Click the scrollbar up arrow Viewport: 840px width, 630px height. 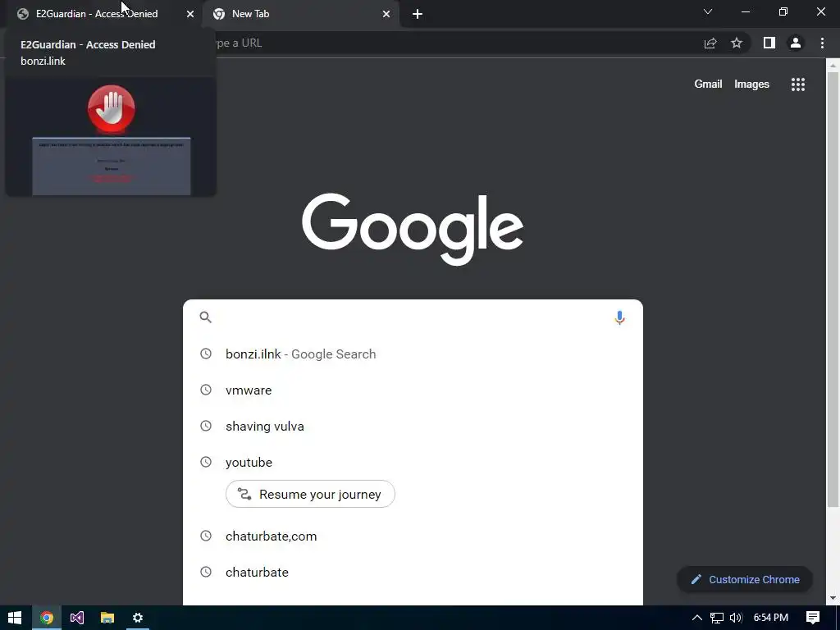click(833, 66)
